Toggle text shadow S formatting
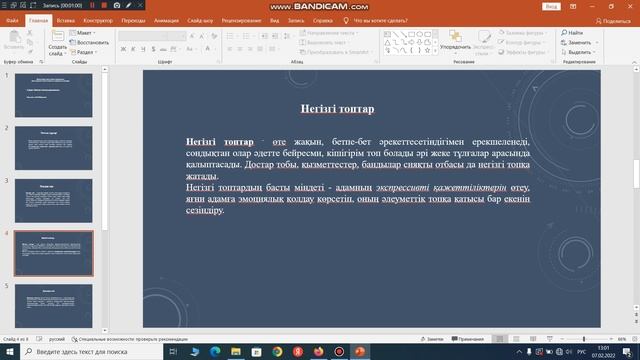This screenshot has width=640, height=360. [153, 49]
